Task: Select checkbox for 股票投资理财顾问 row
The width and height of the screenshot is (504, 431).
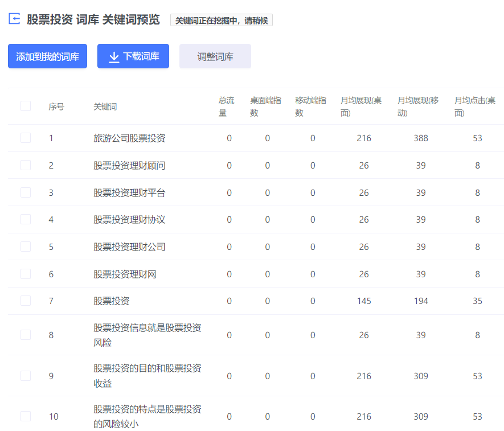Action: pyautogui.click(x=26, y=165)
